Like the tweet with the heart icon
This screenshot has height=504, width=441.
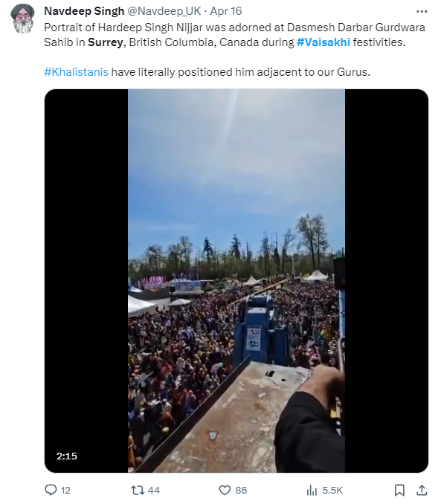(x=225, y=490)
